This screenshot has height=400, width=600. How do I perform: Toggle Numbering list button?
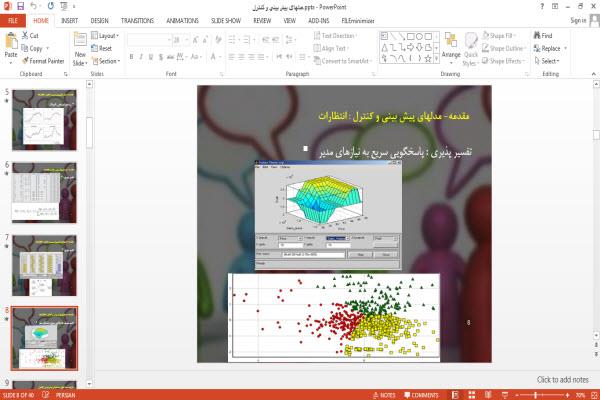pyautogui.click(x=248, y=39)
